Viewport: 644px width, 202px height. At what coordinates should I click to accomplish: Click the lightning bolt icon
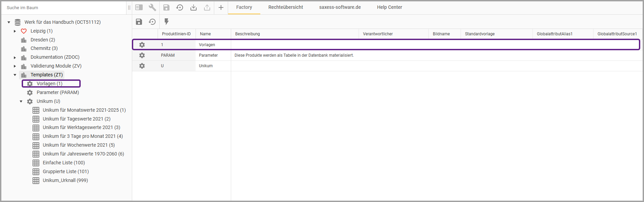point(166,22)
